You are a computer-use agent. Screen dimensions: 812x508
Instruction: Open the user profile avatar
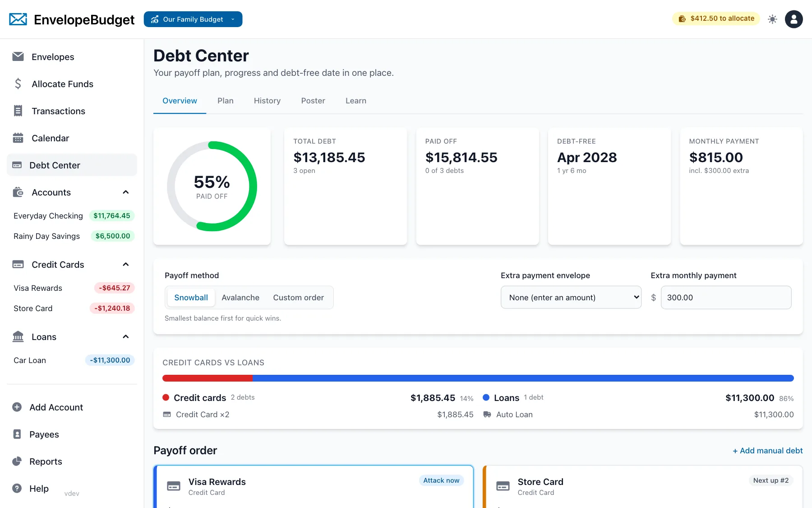794,19
